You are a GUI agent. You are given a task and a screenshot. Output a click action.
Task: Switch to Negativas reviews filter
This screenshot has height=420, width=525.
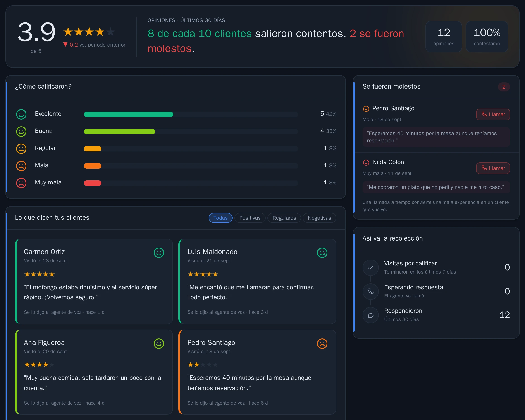click(319, 218)
